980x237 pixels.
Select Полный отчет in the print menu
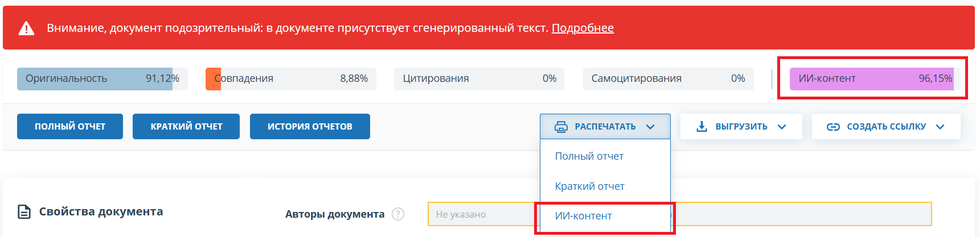tap(589, 156)
